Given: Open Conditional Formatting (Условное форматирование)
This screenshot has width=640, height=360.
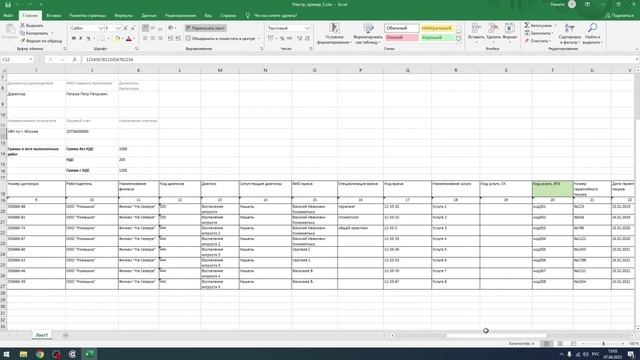Looking at the screenshot, I should click(334, 33).
